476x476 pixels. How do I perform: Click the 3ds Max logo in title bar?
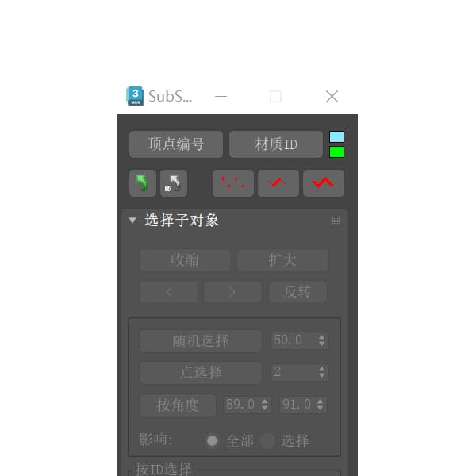click(x=135, y=96)
